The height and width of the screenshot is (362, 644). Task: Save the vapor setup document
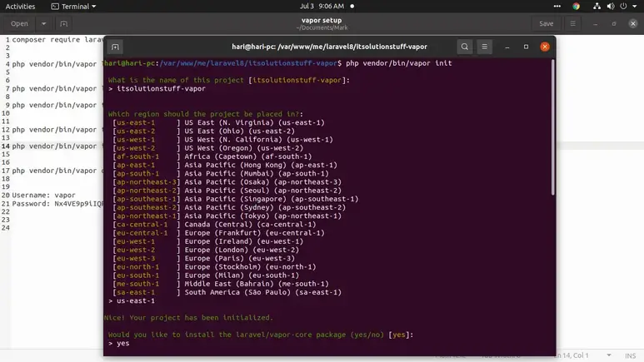pyautogui.click(x=546, y=24)
